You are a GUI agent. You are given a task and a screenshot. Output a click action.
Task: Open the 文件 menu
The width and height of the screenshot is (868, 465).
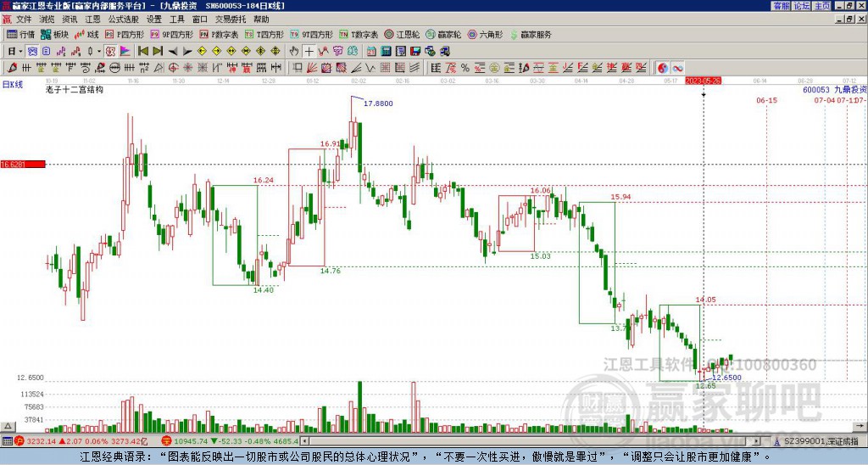coord(24,20)
